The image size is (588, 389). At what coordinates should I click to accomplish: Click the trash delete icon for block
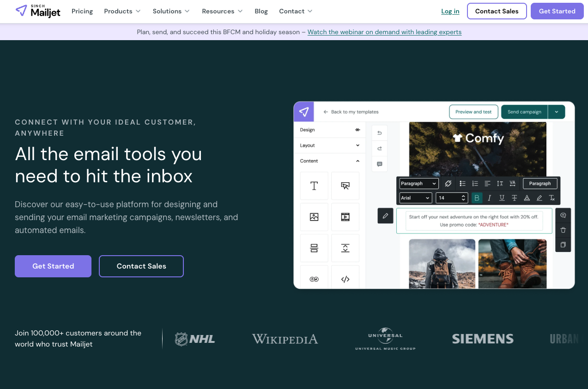coord(563,230)
